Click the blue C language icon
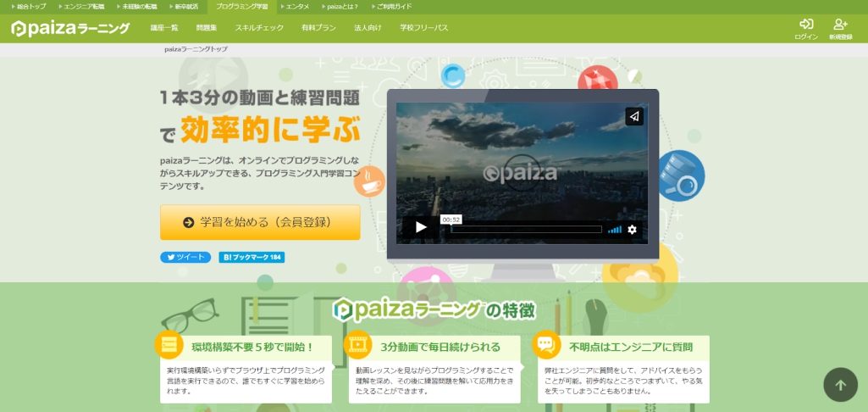 [453, 75]
